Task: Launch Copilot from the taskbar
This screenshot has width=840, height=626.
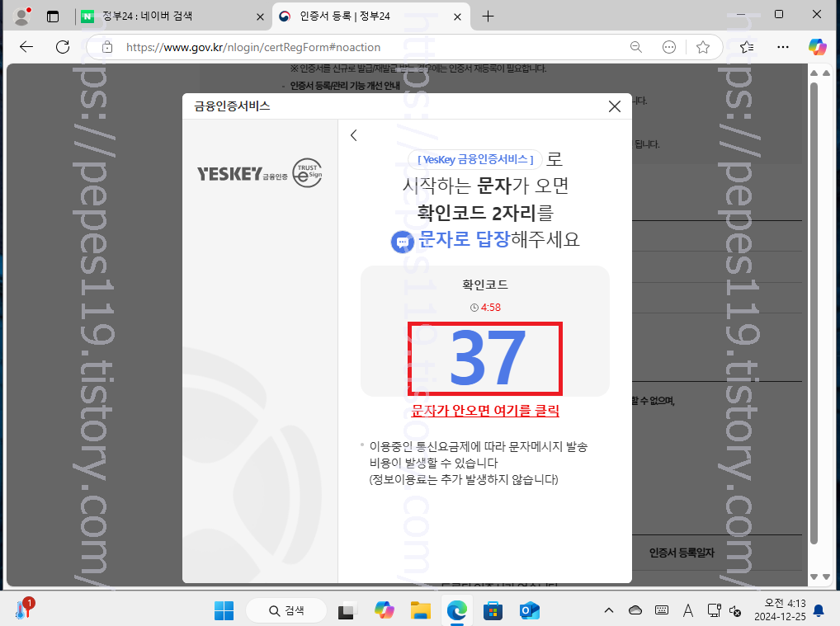Action: point(385,610)
